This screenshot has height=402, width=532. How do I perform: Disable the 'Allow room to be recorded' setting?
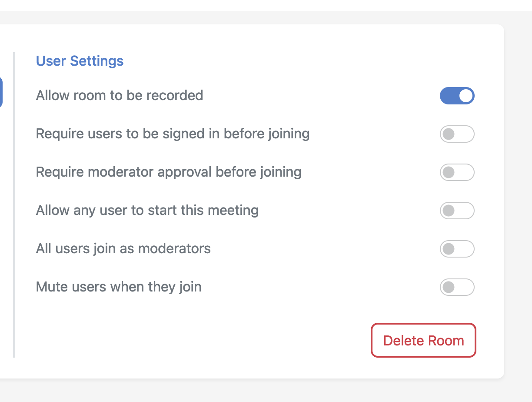tap(457, 96)
